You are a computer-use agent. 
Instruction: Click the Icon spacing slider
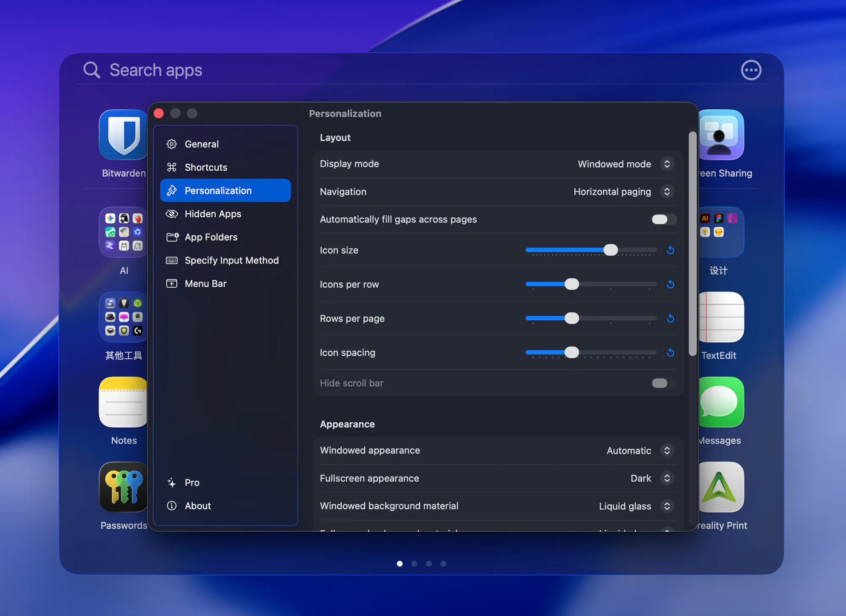pyautogui.click(x=591, y=353)
